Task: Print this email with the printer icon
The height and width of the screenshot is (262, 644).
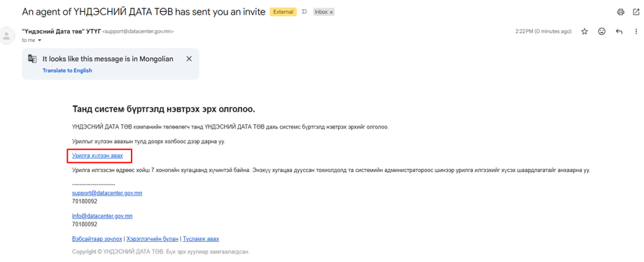Action: [621, 12]
